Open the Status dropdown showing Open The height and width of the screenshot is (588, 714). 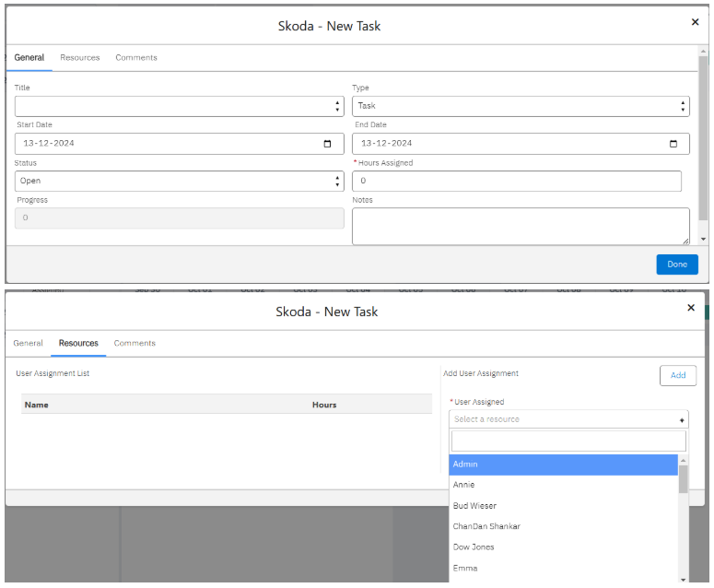tap(180, 182)
